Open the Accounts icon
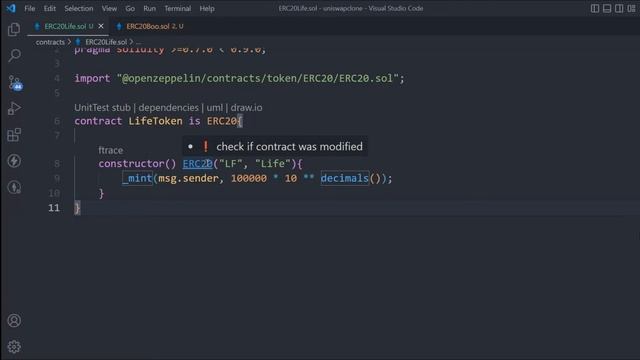 (x=14, y=320)
